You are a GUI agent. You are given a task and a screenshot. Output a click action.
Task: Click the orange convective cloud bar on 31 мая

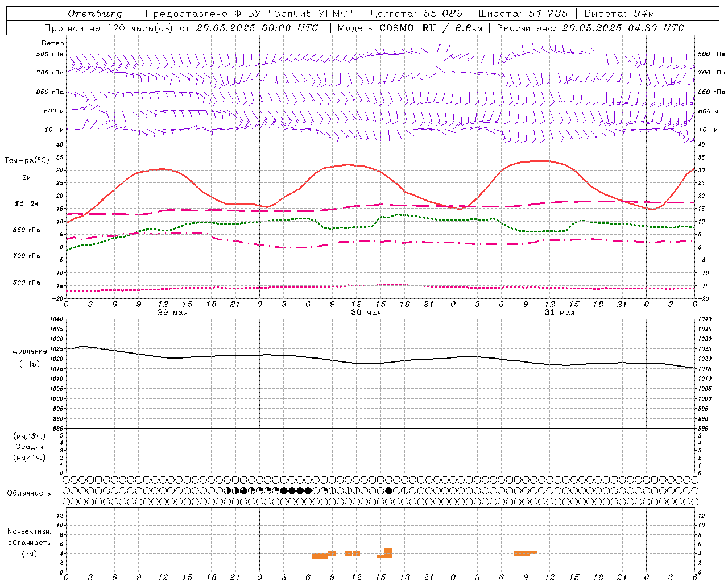click(525, 553)
